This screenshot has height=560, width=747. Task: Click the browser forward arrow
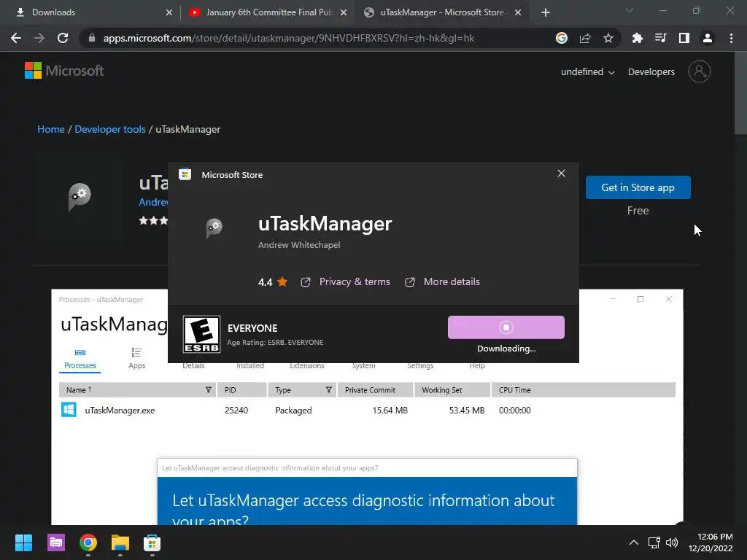39,38
